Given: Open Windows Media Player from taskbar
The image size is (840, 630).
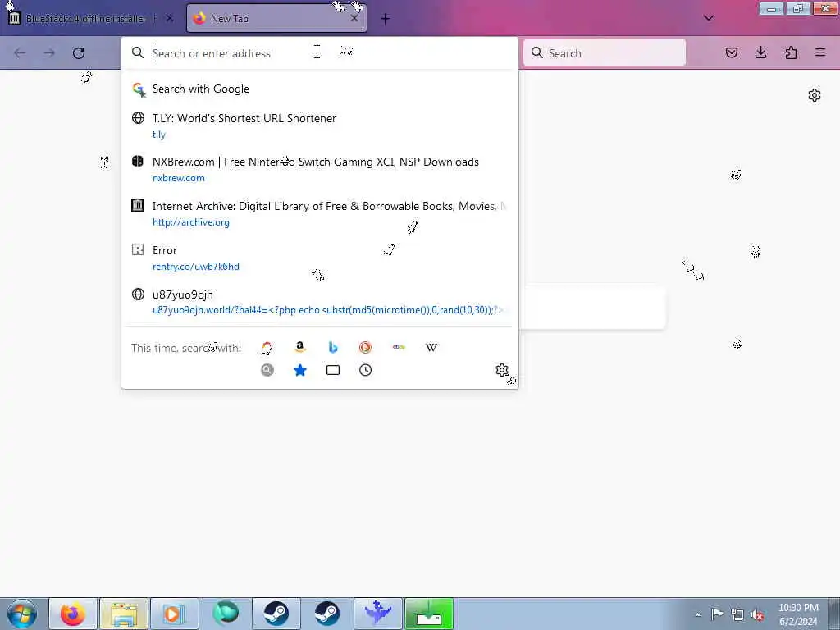Looking at the screenshot, I should point(174,614).
